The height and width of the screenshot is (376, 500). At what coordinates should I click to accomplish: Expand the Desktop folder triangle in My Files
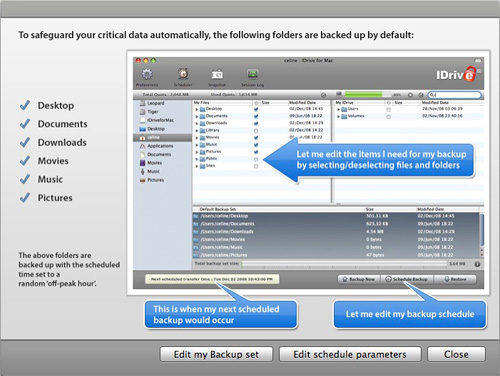pos(197,109)
